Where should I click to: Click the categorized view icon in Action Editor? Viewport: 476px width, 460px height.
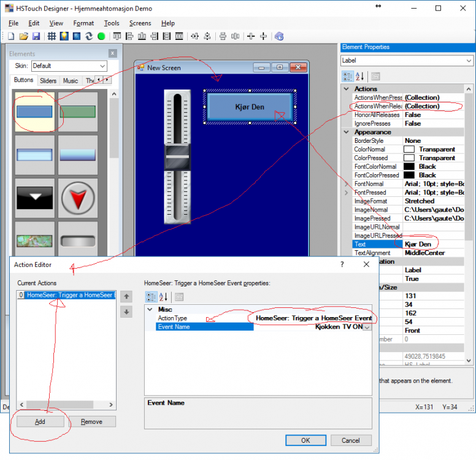pos(151,297)
